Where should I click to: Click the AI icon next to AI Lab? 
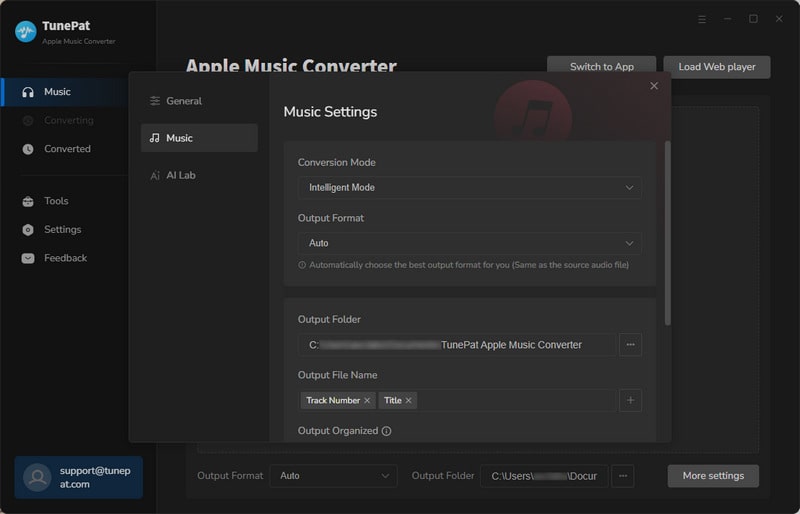point(155,176)
